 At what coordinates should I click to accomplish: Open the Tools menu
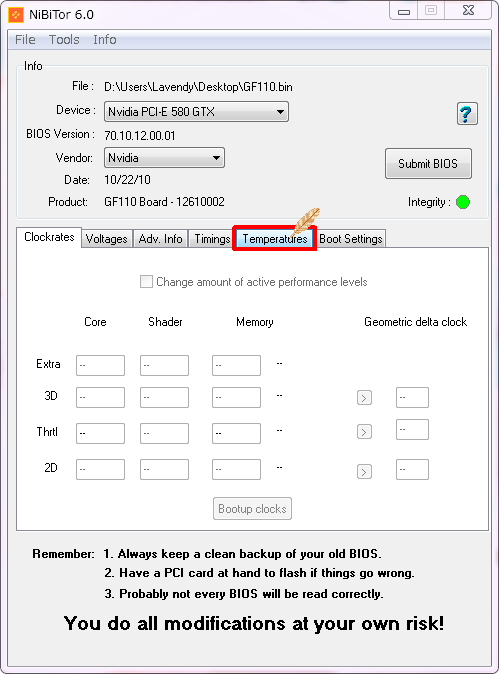[x=64, y=40]
